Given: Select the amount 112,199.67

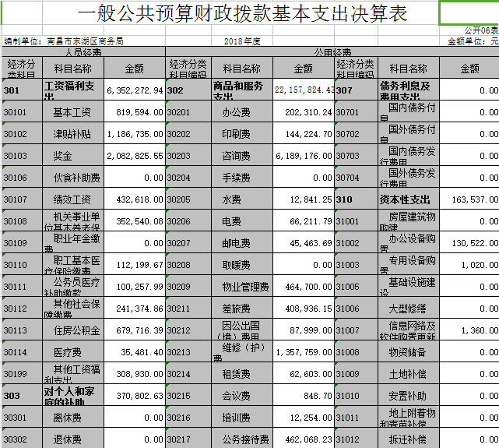Looking at the screenshot, I should (x=139, y=265).
